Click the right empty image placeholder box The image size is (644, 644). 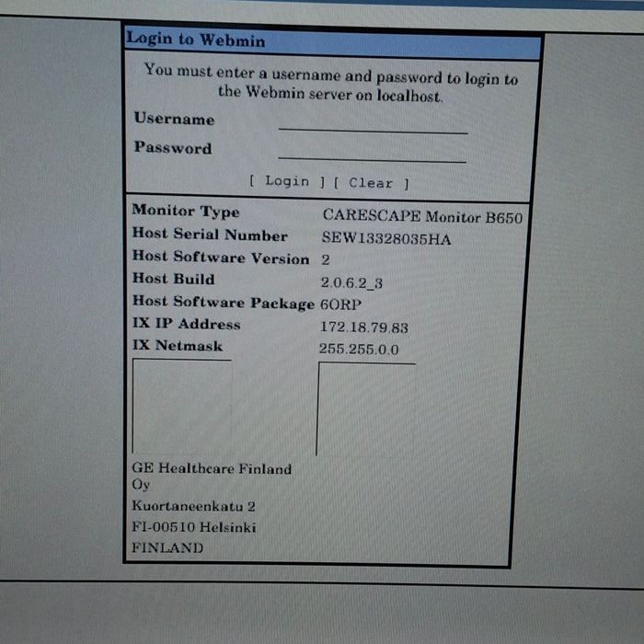tap(366, 408)
